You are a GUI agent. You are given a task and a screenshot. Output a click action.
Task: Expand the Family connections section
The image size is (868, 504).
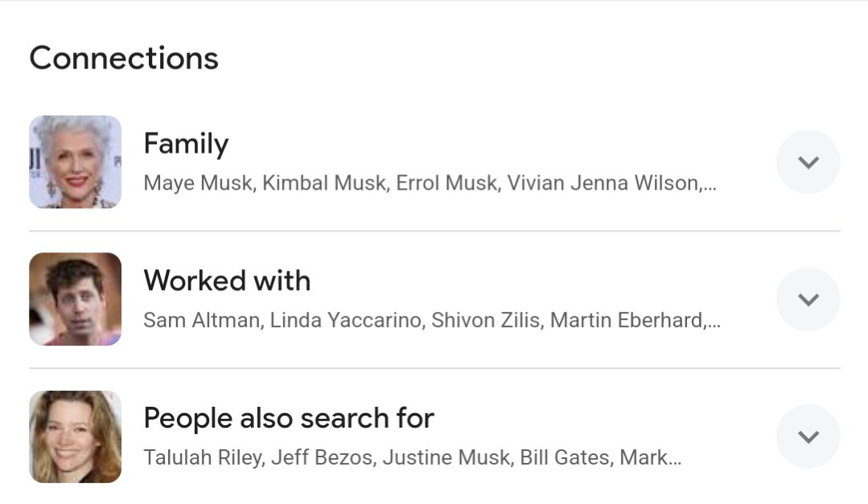click(x=808, y=162)
